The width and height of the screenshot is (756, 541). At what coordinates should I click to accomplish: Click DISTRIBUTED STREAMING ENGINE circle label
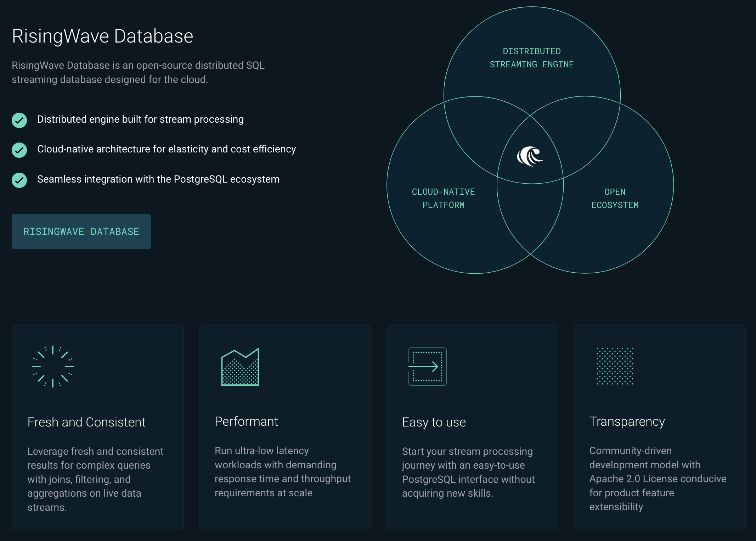532,58
